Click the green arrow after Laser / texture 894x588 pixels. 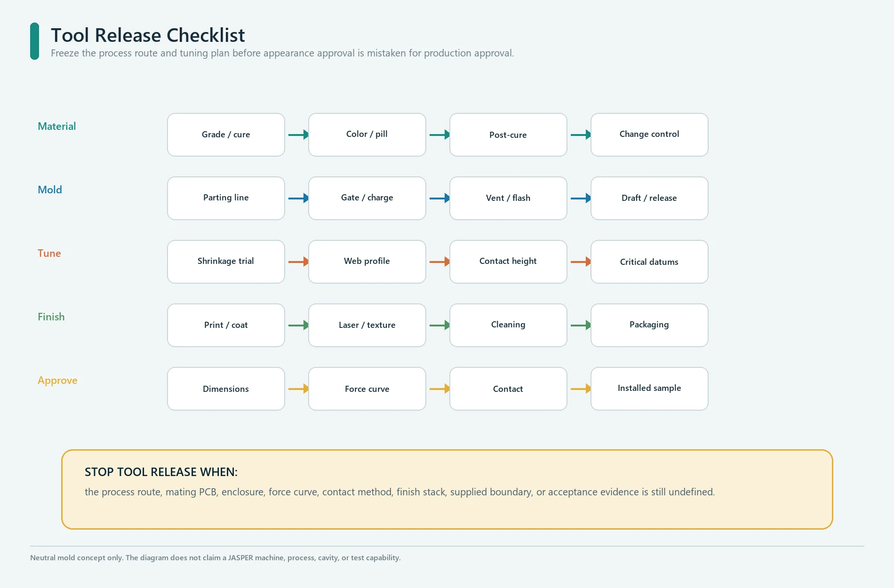pos(439,326)
